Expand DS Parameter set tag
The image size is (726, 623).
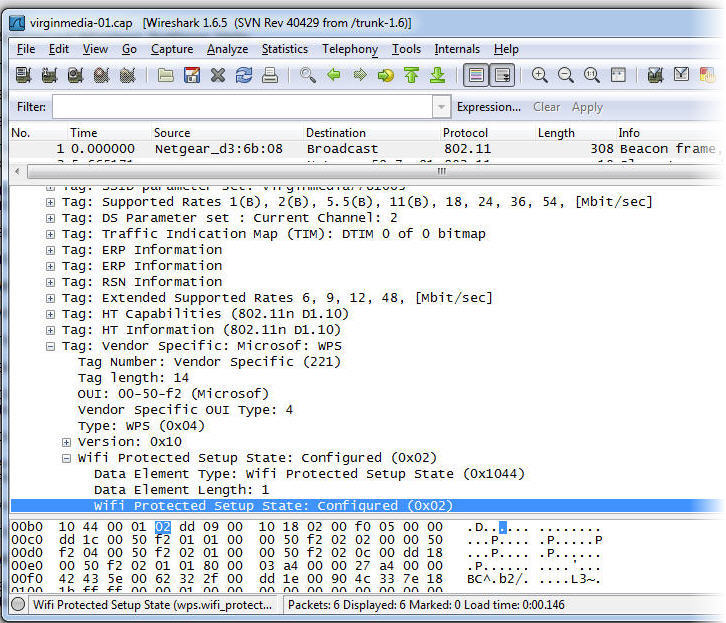tap(50, 218)
